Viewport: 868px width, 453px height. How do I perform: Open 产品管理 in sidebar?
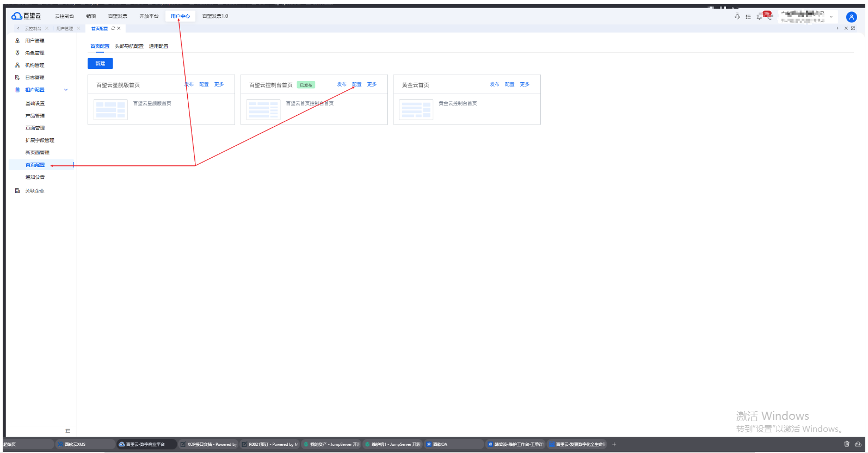click(35, 116)
